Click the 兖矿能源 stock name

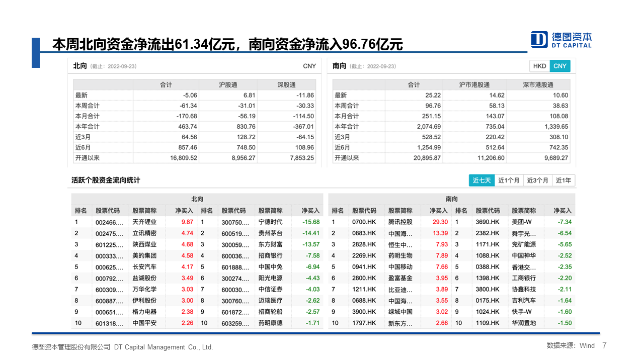click(x=524, y=244)
